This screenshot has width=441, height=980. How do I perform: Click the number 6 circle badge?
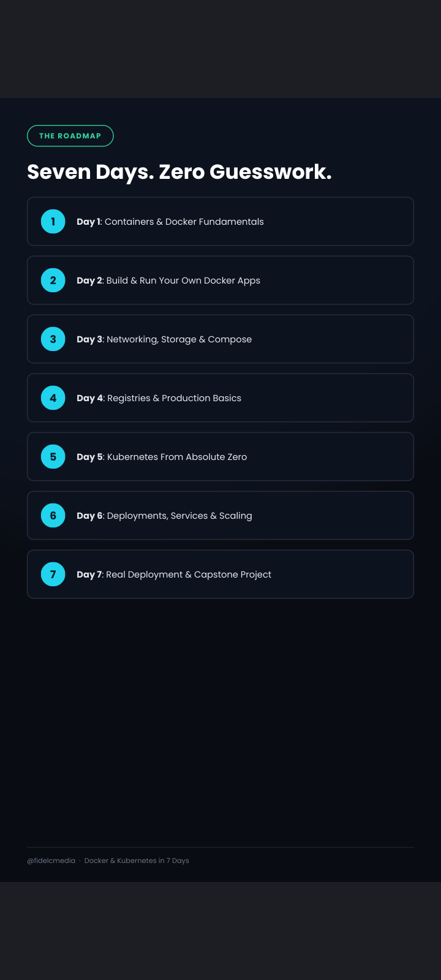pos(53,516)
